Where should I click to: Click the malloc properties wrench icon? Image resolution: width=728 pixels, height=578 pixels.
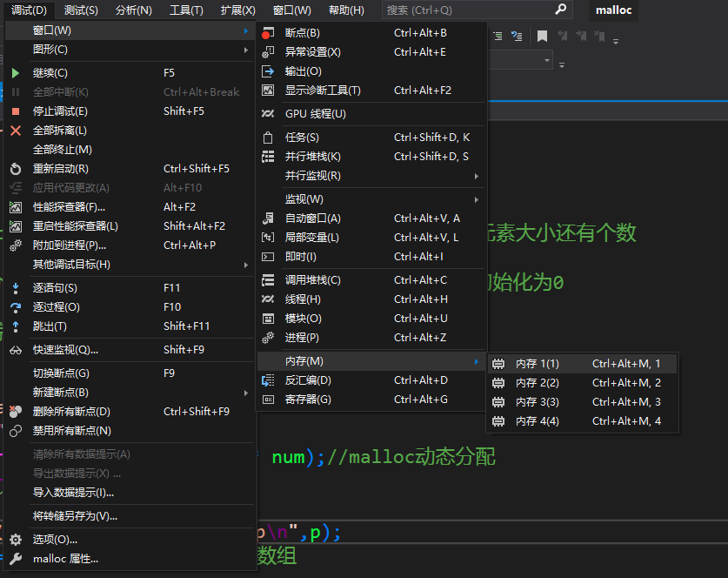[x=16, y=559]
